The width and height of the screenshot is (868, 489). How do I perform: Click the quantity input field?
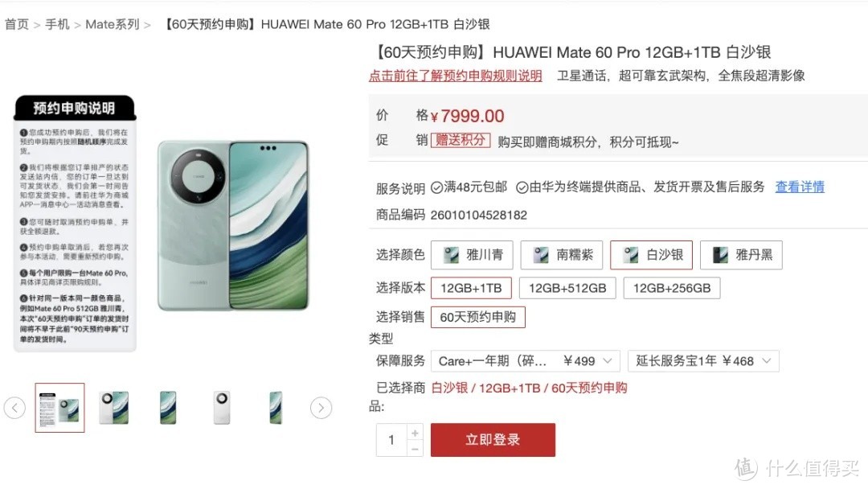click(391, 440)
